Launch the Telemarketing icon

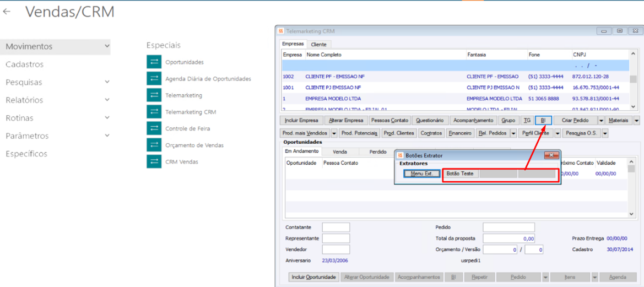click(x=154, y=95)
